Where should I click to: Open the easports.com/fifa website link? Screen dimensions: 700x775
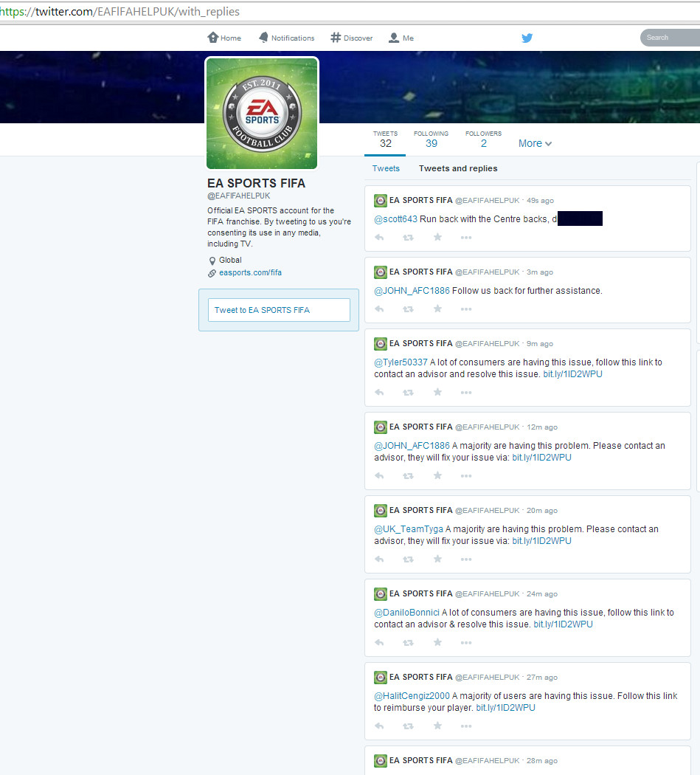251,273
